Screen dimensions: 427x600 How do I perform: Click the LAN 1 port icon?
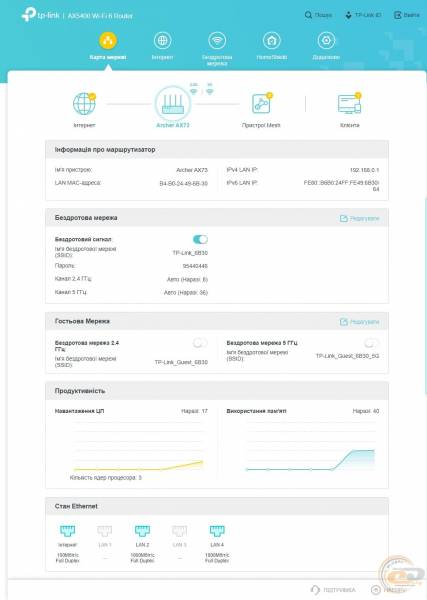[104, 531]
